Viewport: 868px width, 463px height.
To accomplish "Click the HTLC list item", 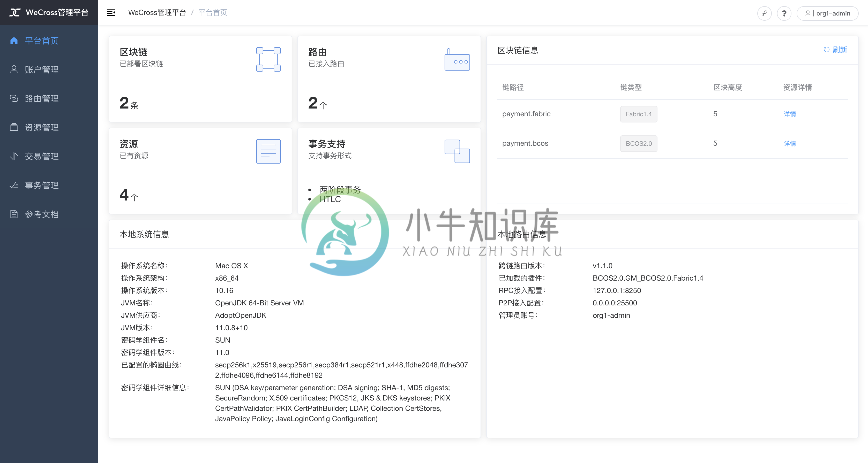I will [x=330, y=199].
